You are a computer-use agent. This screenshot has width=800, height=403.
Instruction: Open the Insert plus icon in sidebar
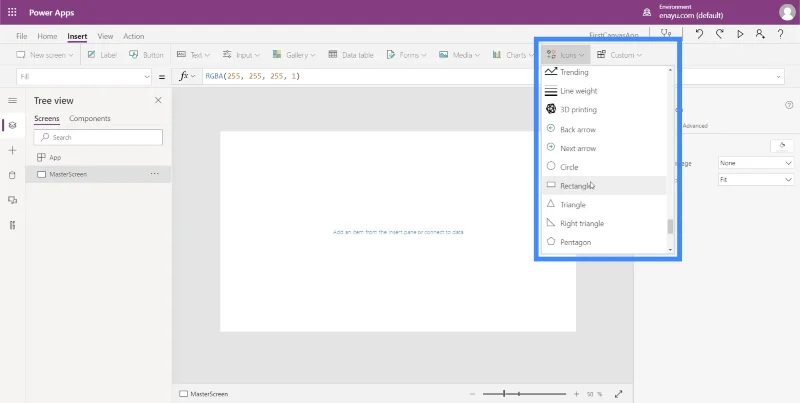[13, 150]
